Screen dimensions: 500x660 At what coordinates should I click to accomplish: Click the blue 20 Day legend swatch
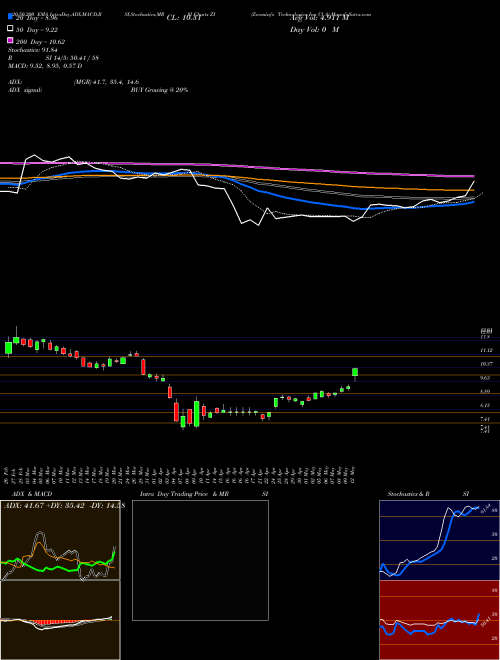point(11,17)
